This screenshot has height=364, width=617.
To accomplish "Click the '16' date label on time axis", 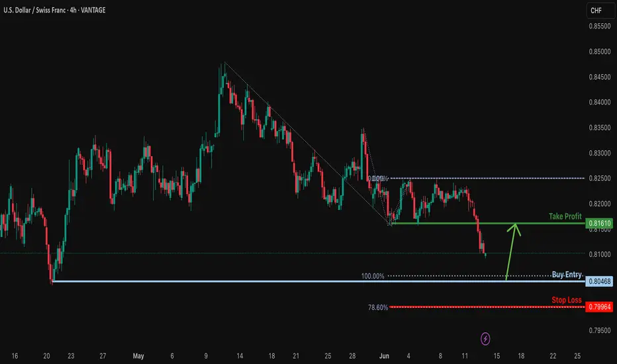I will pyautogui.click(x=15, y=356).
